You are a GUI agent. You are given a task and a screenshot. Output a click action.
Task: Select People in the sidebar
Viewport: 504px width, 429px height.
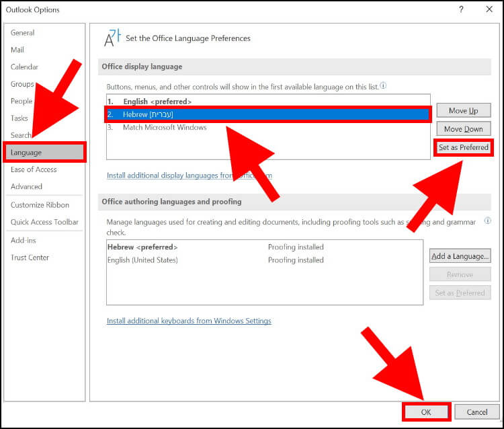(x=22, y=101)
